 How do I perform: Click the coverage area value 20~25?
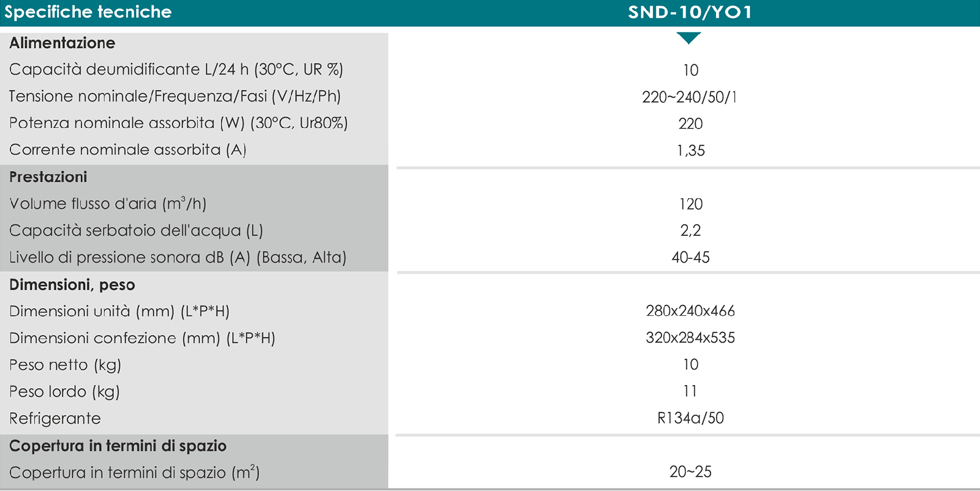coord(690,471)
